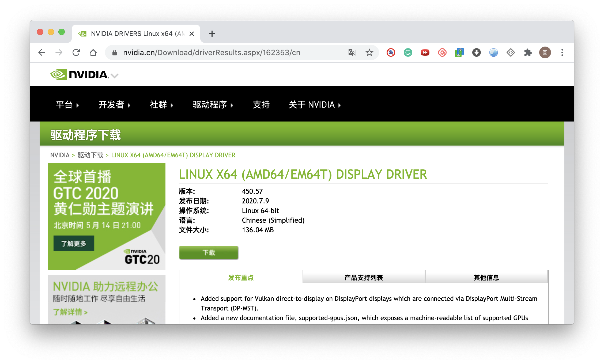
Task: Click the puzzle-piece Extensions icon
Action: (528, 52)
